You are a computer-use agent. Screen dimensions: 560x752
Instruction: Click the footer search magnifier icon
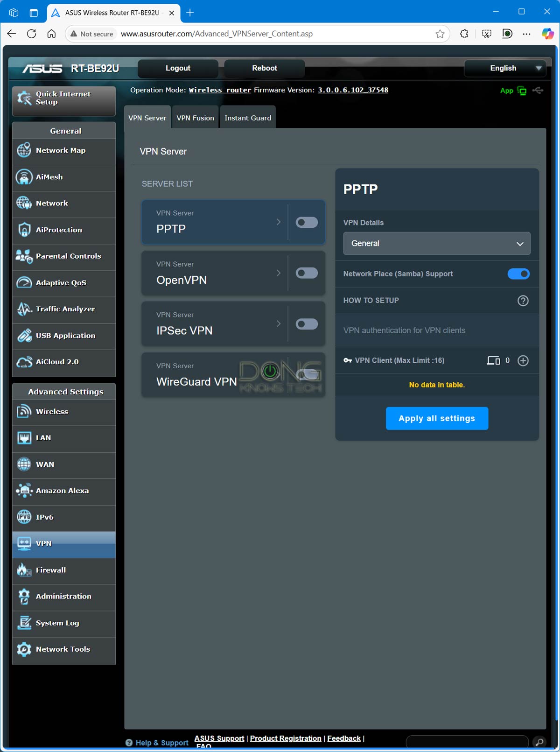click(539, 742)
